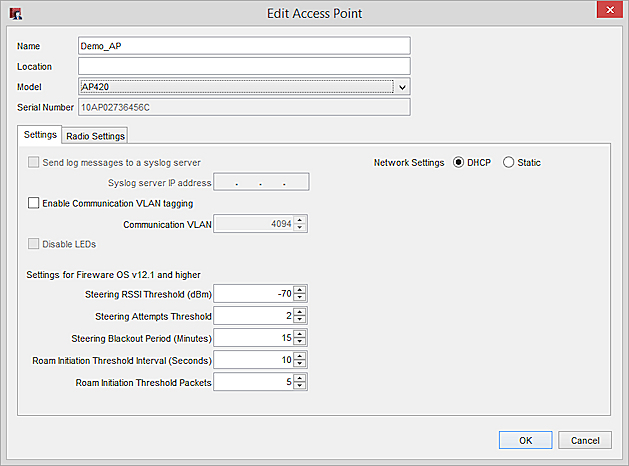Close the Edit Access Point dialog

pyautogui.click(x=606, y=12)
